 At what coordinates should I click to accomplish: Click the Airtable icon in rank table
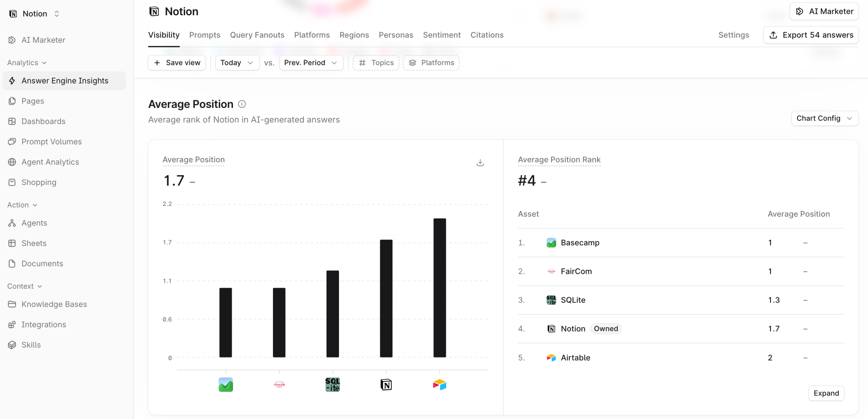click(551, 358)
